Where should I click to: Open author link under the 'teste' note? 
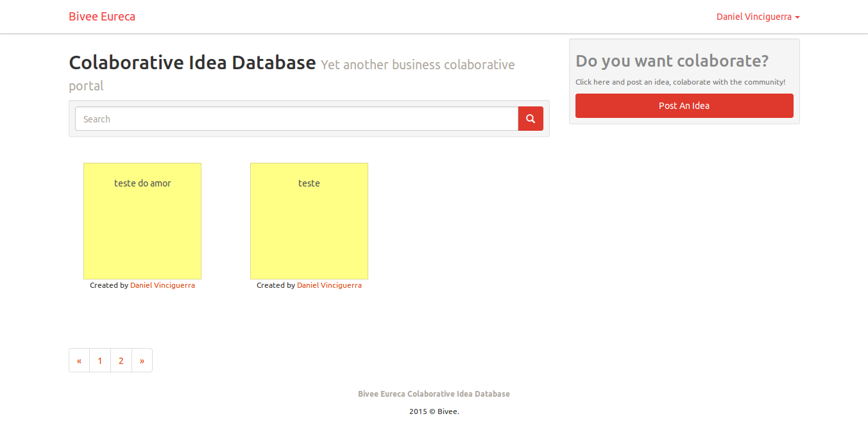(x=329, y=285)
